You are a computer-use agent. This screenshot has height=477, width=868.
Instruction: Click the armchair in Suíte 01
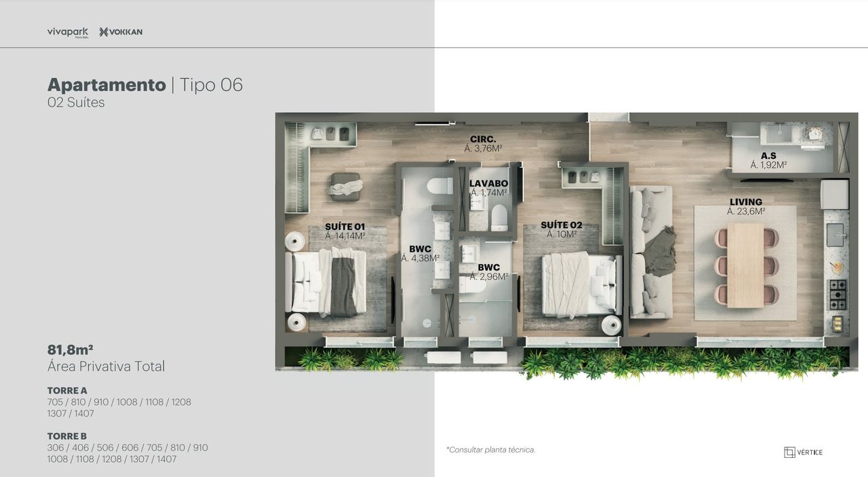(x=346, y=184)
